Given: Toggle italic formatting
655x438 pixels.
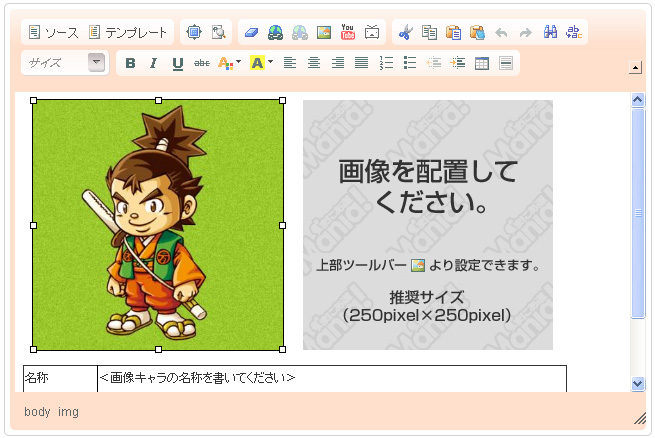Looking at the screenshot, I should click(153, 64).
